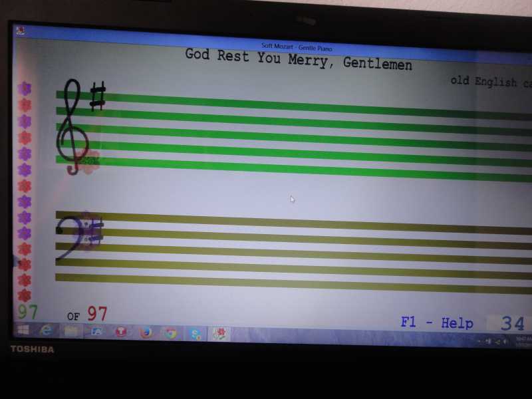Image resolution: width=532 pixels, height=399 pixels.
Task: Launch Internet Explorer from the taskbar
Action: 46,330
